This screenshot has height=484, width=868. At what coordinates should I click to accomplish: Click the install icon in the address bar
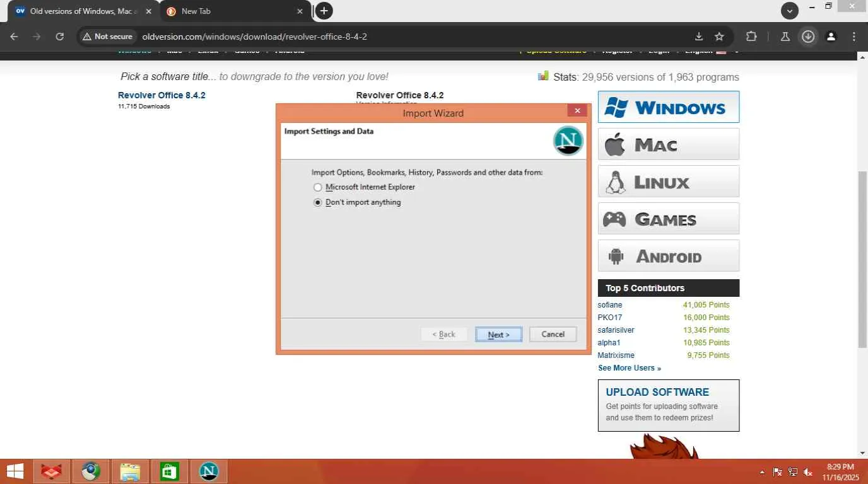[x=699, y=37]
